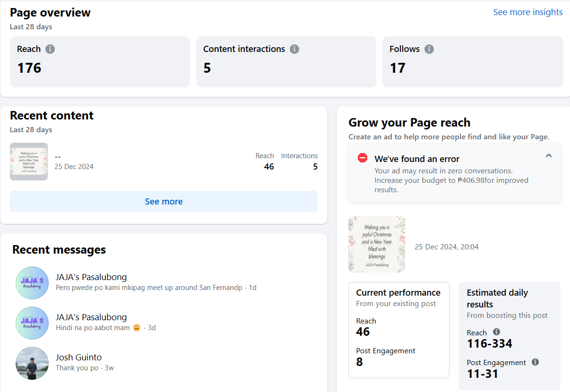Click the Recent content reach value 46
Viewport: 570px width, 392px height.
[269, 167]
